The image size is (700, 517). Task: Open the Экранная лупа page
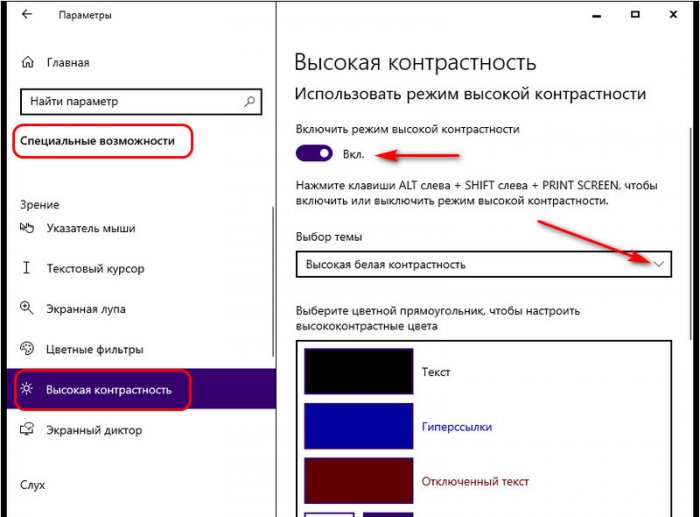pos(86,309)
